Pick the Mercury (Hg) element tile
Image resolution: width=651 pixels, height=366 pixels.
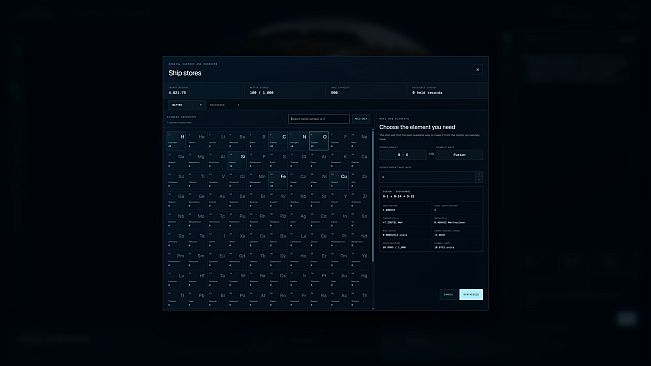click(x=359, y=280)
